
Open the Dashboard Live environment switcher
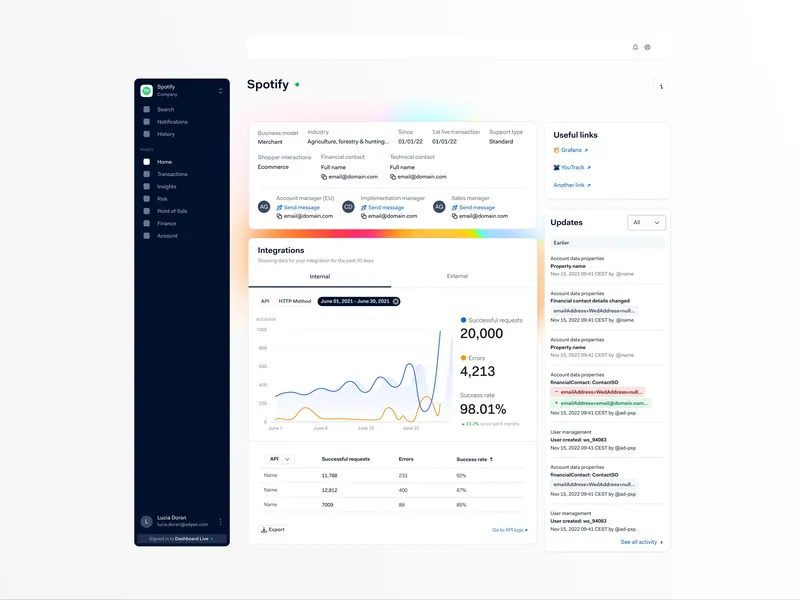point(182,539)
